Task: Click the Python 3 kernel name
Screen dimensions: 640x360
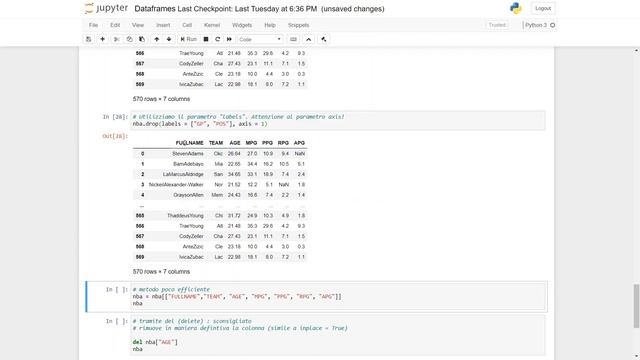Action: [x=536, y=25]
